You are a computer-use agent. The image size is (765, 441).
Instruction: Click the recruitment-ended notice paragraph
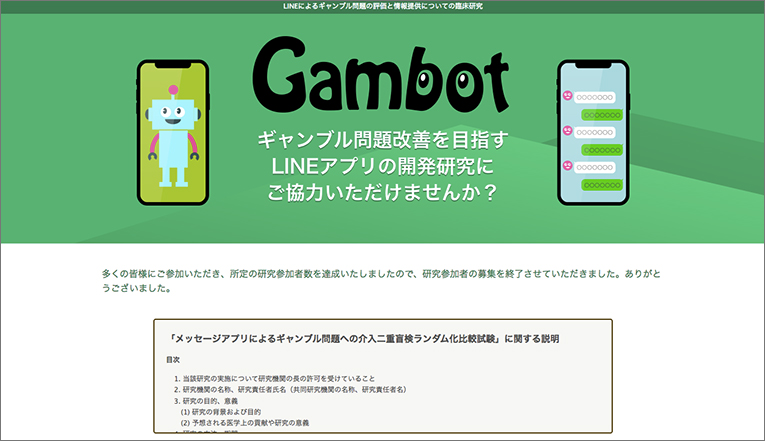pyautogui.click(x=381, y=281)
